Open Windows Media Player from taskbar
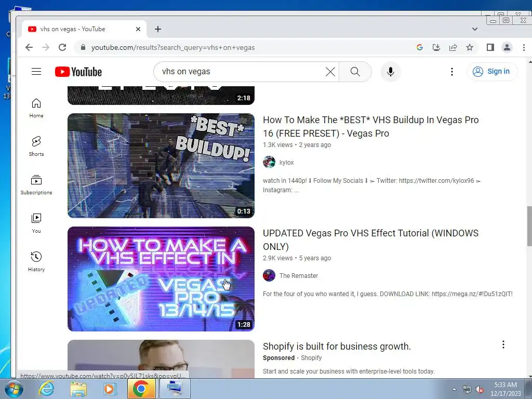Viewport: 532px width, 399px height. pyautogui.click(x=110, y=389)
